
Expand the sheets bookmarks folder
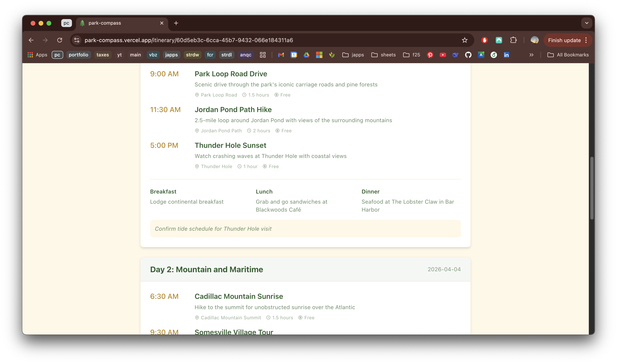pyautogui.click(x=383, y=55)
